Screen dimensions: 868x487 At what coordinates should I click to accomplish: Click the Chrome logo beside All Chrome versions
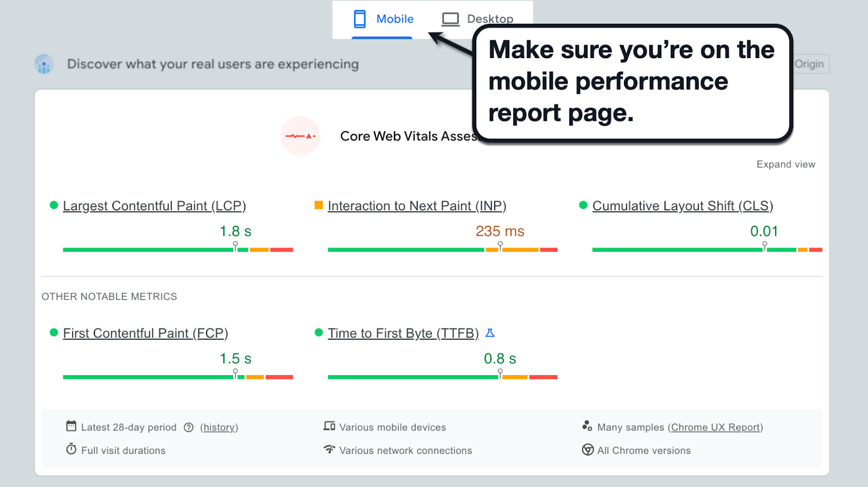(x=588, y=450)
